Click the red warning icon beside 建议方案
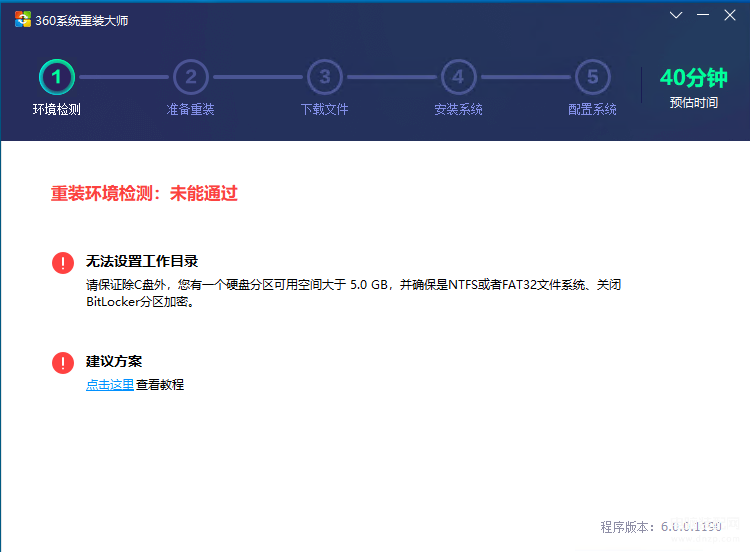 63,363
